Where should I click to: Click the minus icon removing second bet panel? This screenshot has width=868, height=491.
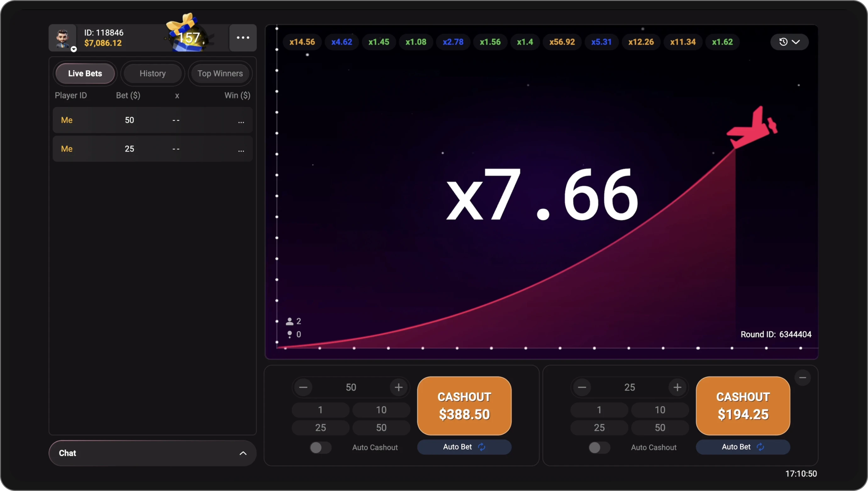(x=802, y=378)
